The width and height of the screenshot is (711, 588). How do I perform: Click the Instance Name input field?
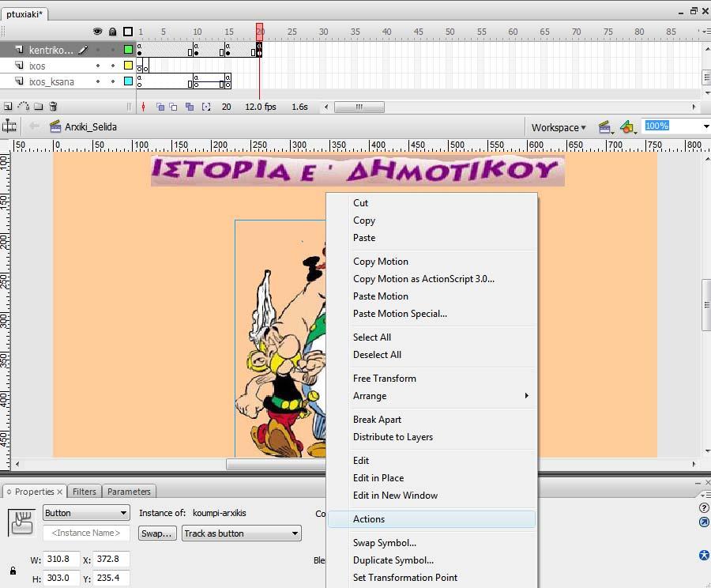tap(86, 533)
